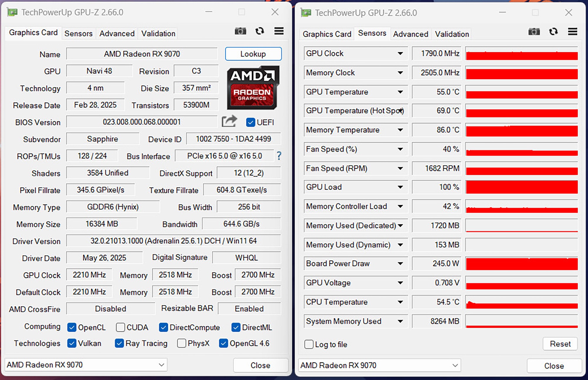Click the refresh icon in left window

coord(260,31)
